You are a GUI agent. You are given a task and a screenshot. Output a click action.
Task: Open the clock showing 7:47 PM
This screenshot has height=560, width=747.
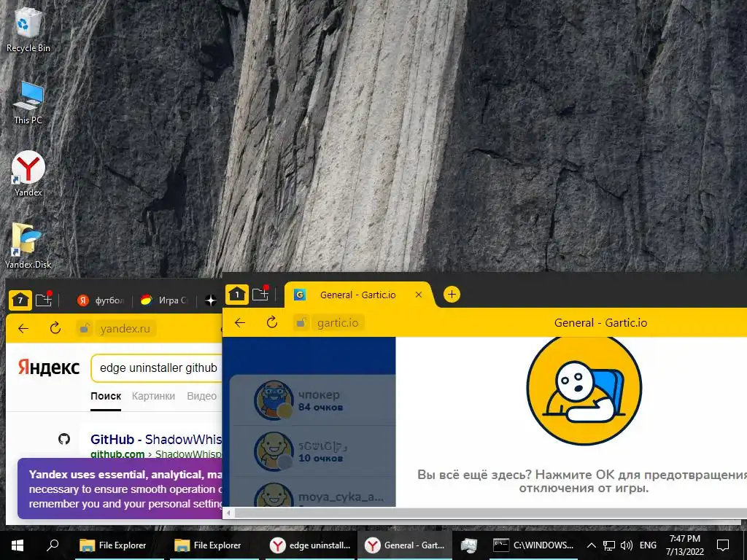point(684,545)
